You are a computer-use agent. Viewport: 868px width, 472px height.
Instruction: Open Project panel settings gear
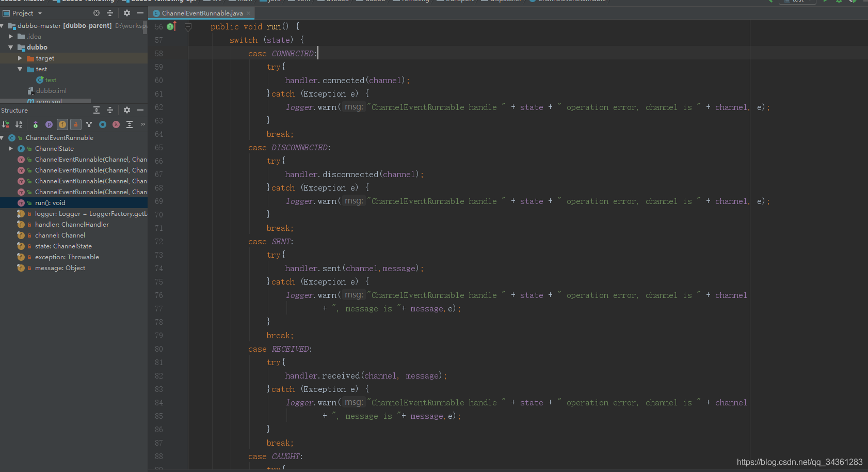coord(127,13)
